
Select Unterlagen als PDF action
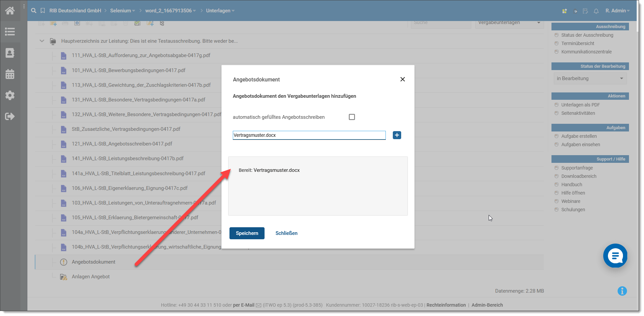click(580, 105)
